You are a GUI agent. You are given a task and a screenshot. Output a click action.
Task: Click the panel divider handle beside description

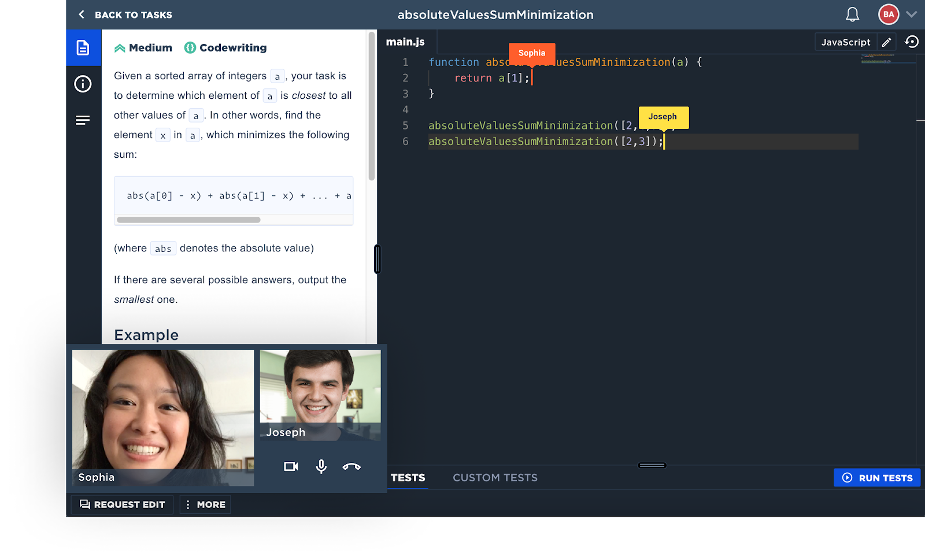click(x=378, y=259)
